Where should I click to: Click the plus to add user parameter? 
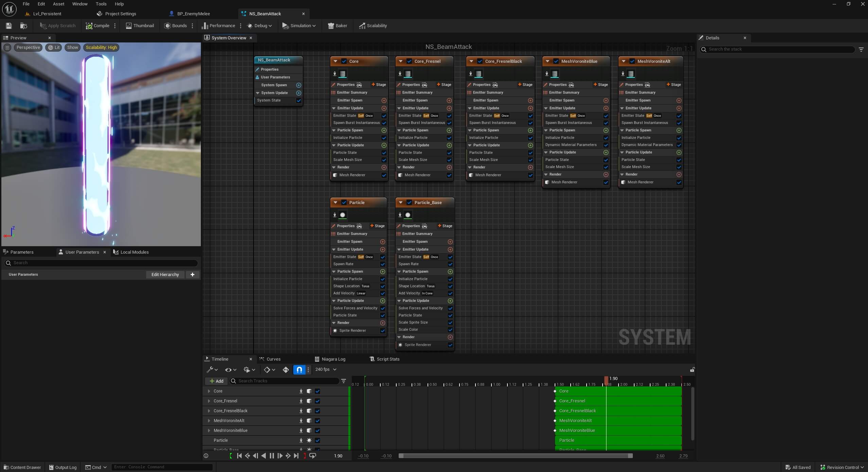click(x=192, y=274)
